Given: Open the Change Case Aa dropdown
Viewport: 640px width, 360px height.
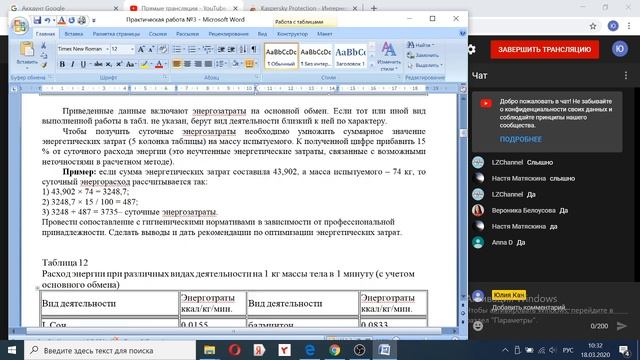Looking at the screenshot, I should 131,64.
